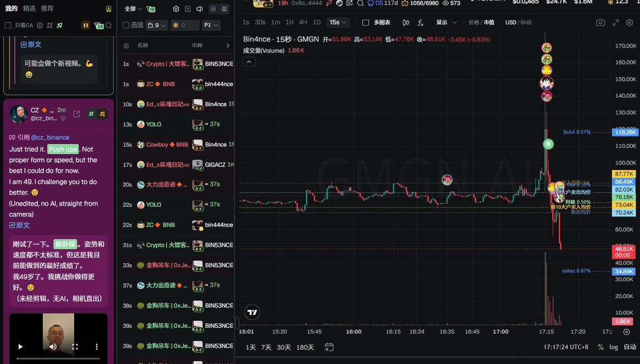This screenshot has height=364, width=640.
Task: Click the search icon in the token header
Action: click(361, 3)
